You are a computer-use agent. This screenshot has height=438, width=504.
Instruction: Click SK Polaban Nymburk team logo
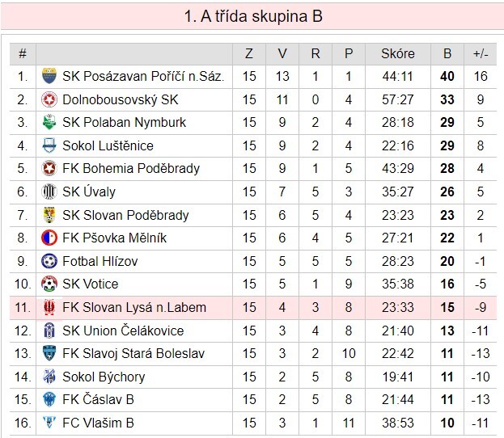pyautogui.click(x=49, y=123)
